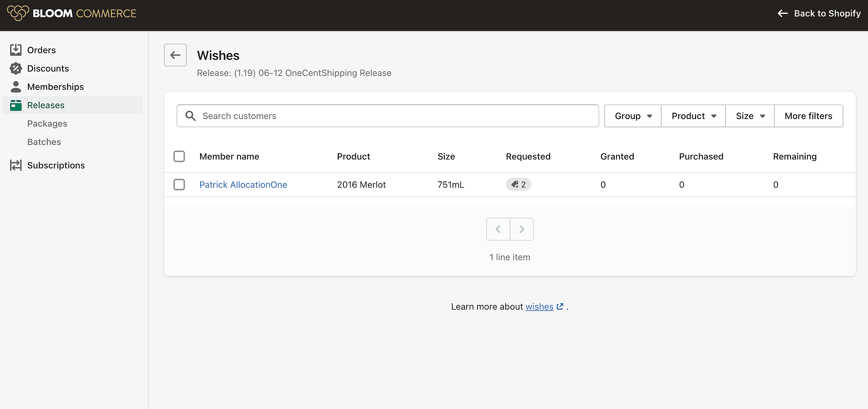Viewport: 868px width, 409px height.
Task: Open the Group filter dropdown
Action: (x=633, y=116)
